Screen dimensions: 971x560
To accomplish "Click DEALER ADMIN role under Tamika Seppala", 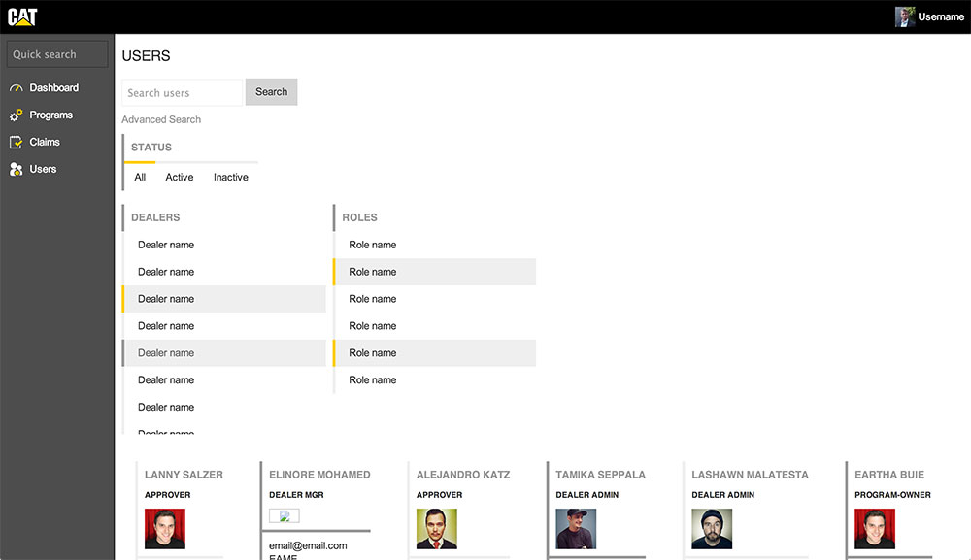I will click(x=587, y=495).
